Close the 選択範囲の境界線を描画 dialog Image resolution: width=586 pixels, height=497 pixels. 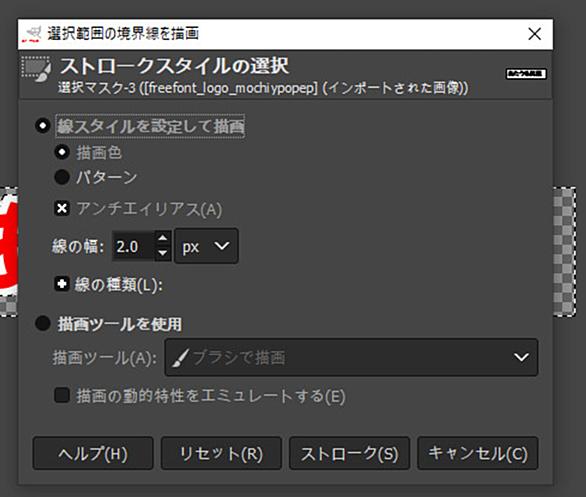[x=535, y=34]
